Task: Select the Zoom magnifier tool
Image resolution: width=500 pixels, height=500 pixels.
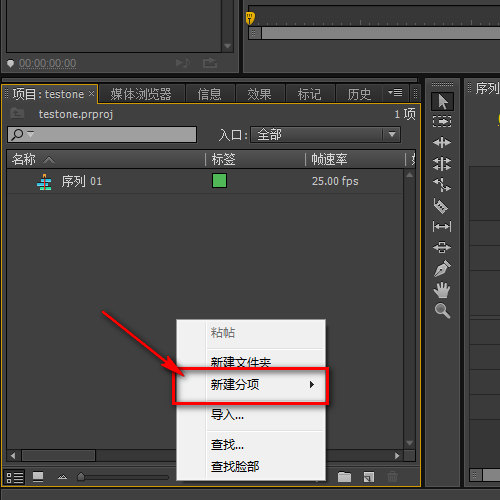Action: [x=442, y=311]
